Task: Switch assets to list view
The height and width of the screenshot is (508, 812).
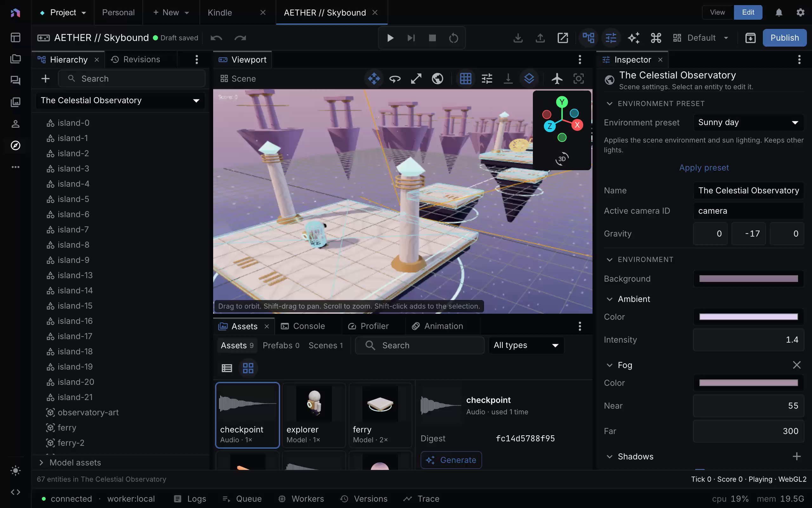Action: 227,368
